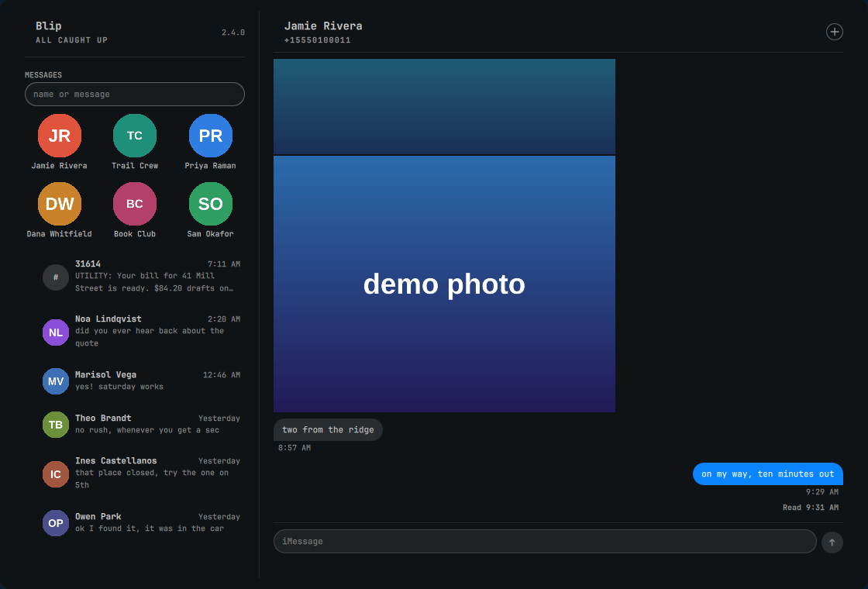Click the 'two from the ridge' bubble

pyautogui.click(x=328, y=429)
